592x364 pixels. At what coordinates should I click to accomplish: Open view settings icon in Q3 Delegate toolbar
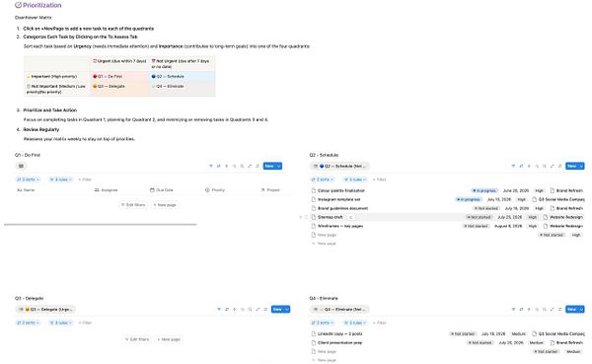[x=265, y=309]
